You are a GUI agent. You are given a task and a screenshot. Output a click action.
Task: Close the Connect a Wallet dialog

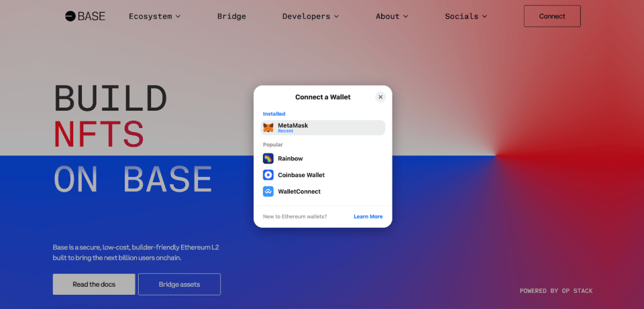pyautogui.click(x=380, y=97)
